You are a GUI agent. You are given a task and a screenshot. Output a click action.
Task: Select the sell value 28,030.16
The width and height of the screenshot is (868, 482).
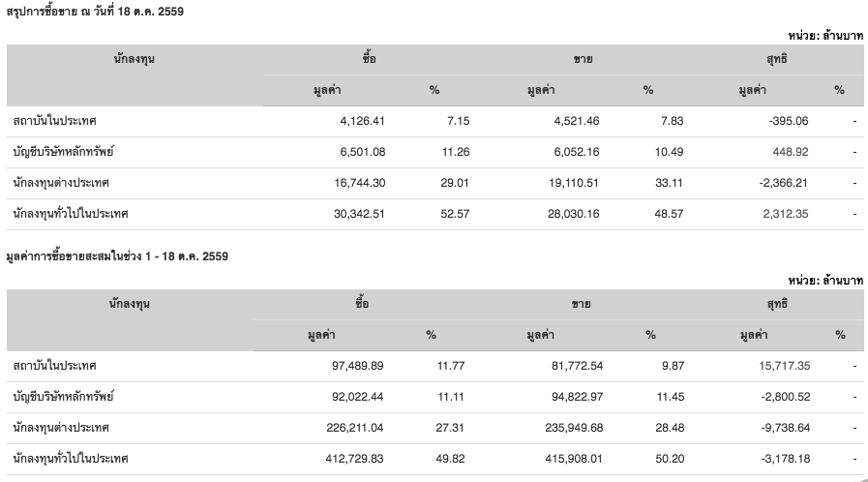574,214
